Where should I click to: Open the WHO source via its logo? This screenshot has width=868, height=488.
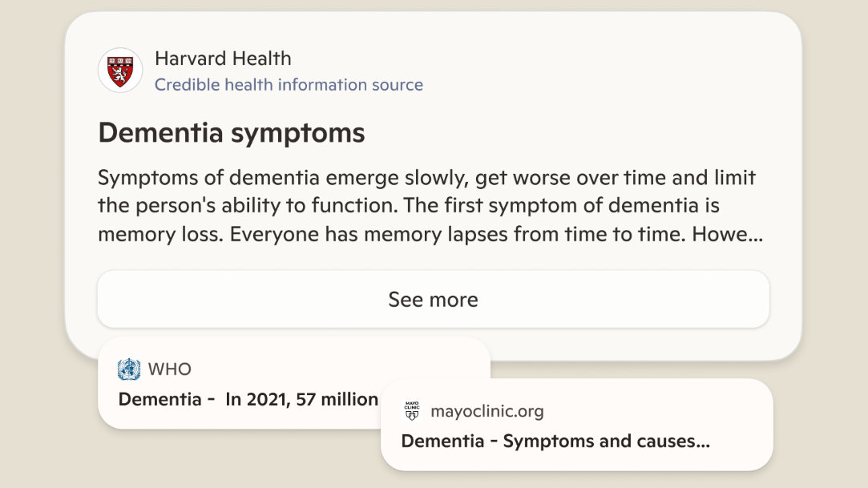click(x=127, y=369)
